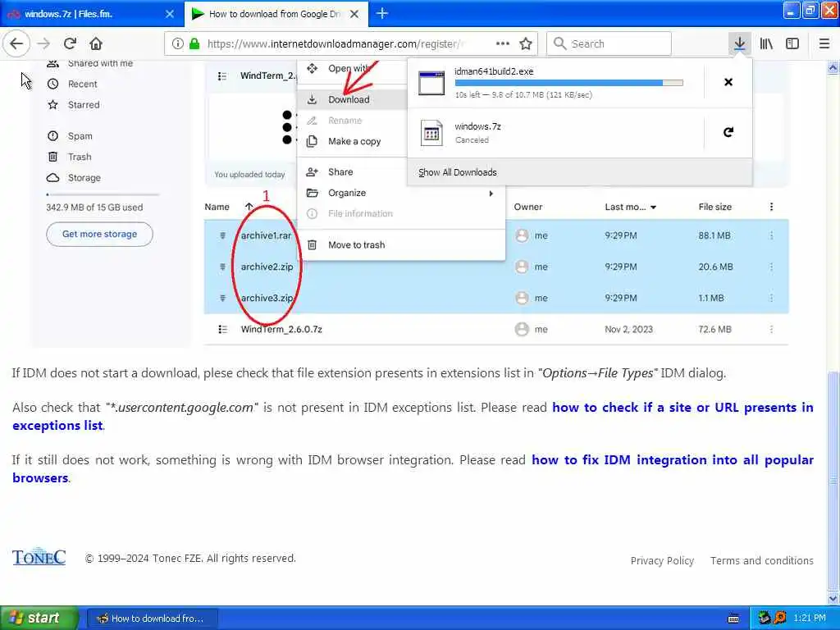Image resolution: width=840 pixels, height=630 pixels.
Task: Click the orange system tray icon
Action: pos(780,618)
